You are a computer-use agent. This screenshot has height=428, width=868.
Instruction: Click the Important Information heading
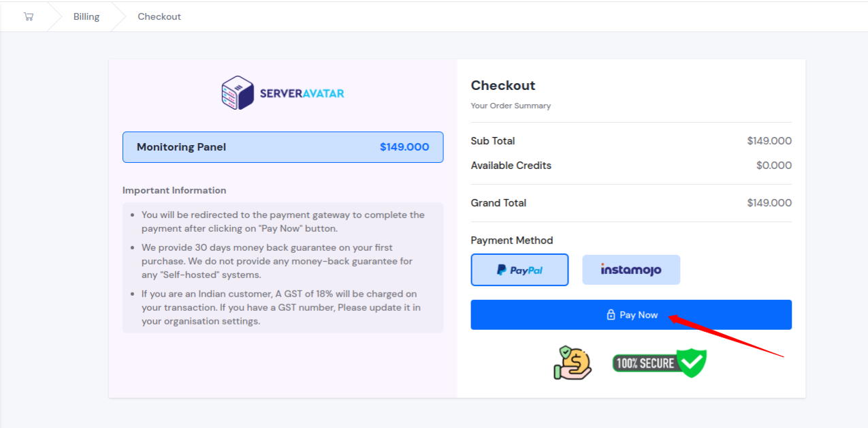coord(174,190)
